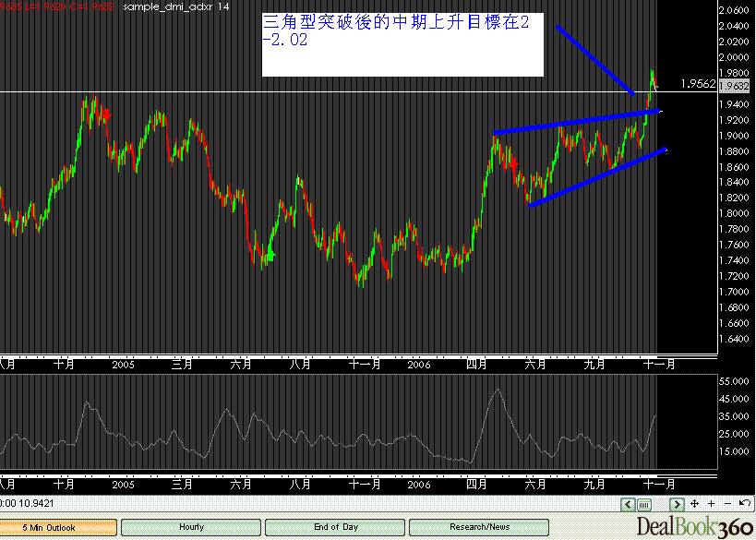Grab the chart horizontal scrollbar thumb
This screenshot has height=540, width=756.
click(x=643, y=504)
